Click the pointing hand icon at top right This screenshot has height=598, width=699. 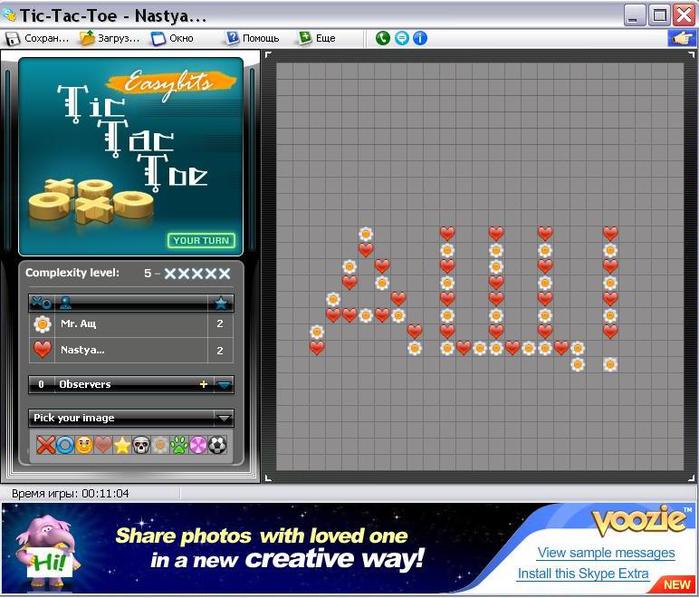click(682, 38)
